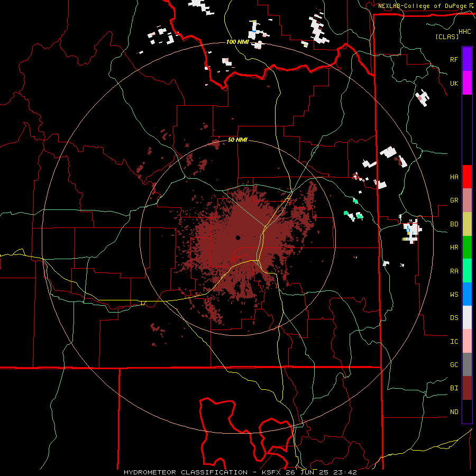Image resolution: width=476 pixels, height=476 pixels.
Task: Click the black radar site dot at center
Action: pyautogui.click(x=237, y=237)
